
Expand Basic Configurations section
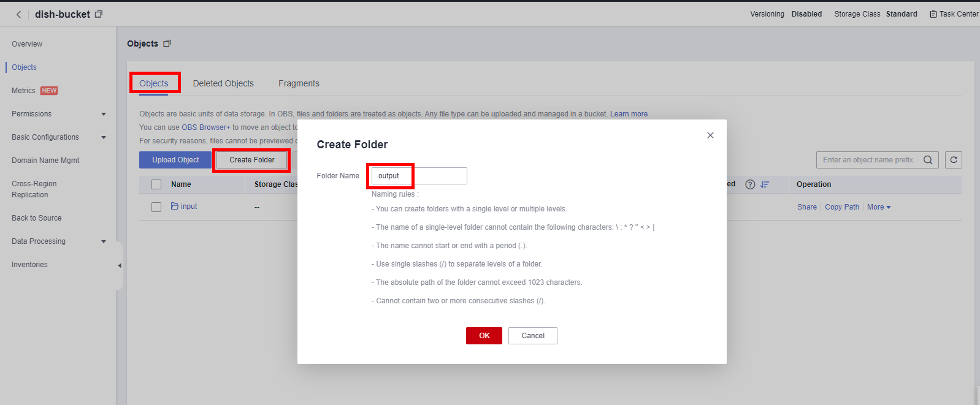click(x=104, y=137)
